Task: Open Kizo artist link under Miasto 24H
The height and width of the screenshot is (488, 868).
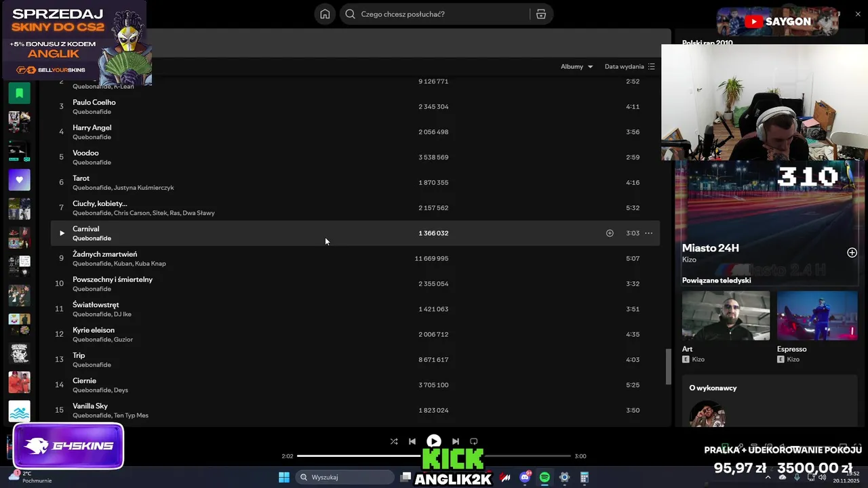Action: [689, 260]
